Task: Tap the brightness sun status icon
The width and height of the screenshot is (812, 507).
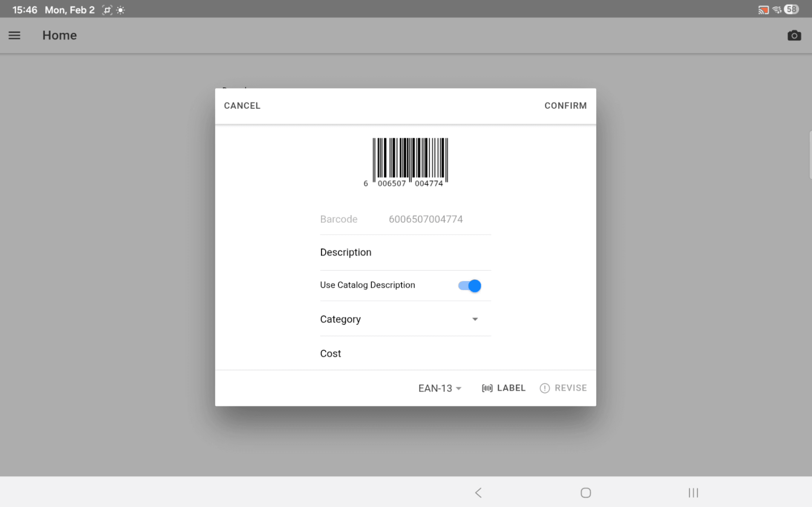Action: click(121, 10)
